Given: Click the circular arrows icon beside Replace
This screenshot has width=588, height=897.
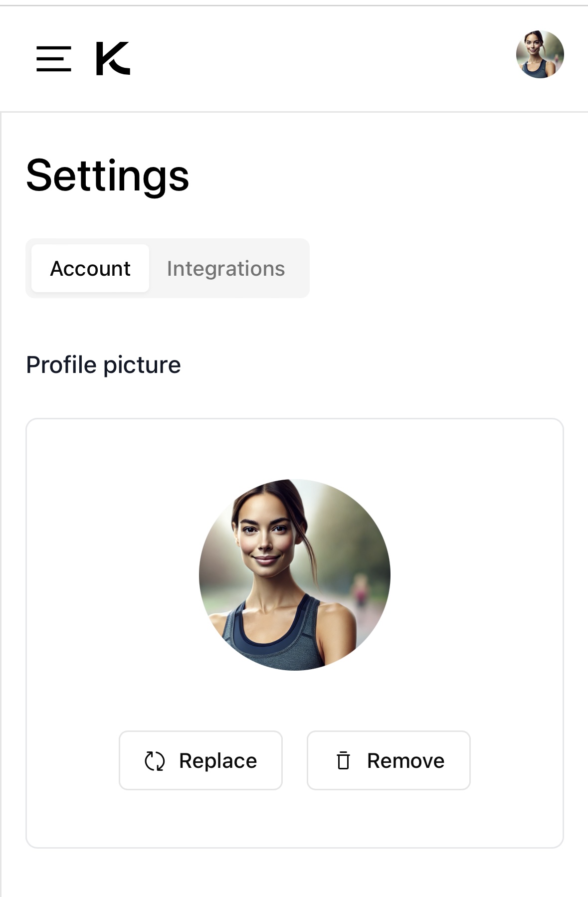Looking at the screenshot, I should (x=155, y=761).
